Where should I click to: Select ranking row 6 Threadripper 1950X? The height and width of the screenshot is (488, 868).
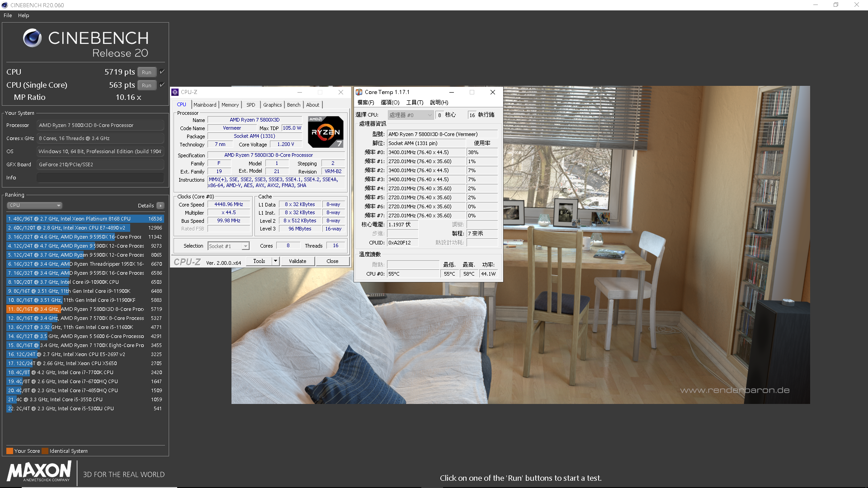pyautogui.click(x=85, y=264)
